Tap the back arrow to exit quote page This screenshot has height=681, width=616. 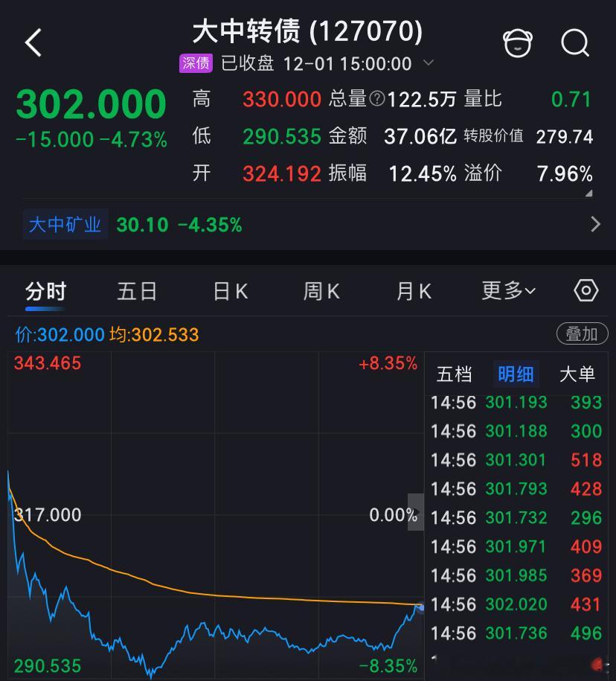point(33,42)
